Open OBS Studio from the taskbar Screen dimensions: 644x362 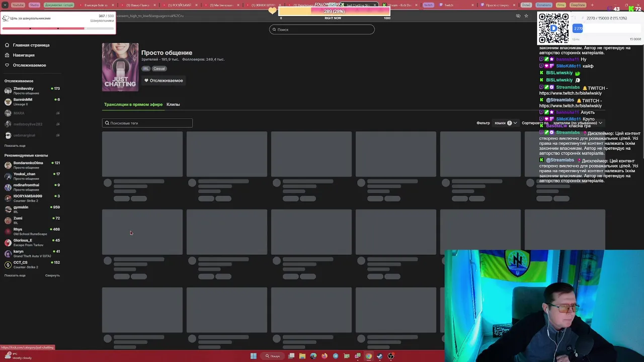391,356
